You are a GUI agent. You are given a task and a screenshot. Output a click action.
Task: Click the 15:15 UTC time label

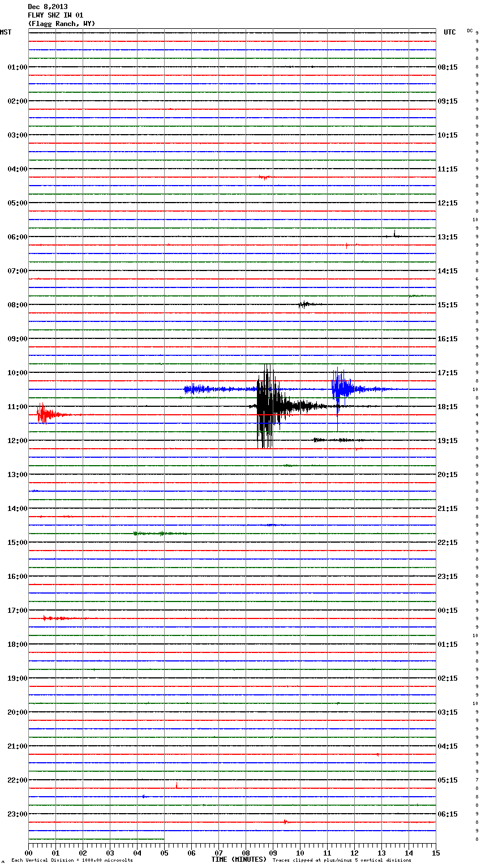(x=448, y=305)
